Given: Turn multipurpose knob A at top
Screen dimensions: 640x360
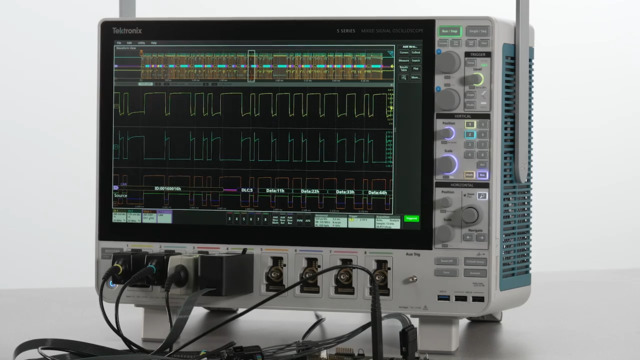Looking at the screenshot, I should click(447, 62).
